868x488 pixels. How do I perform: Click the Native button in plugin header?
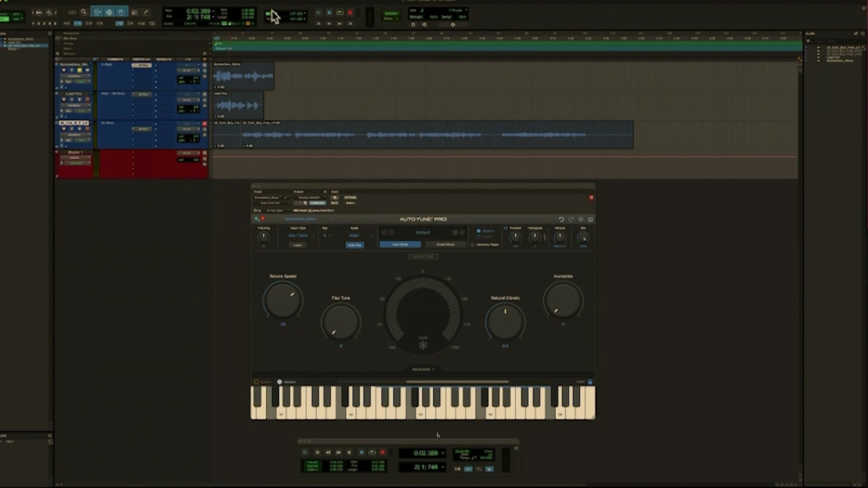coord(350,203)
